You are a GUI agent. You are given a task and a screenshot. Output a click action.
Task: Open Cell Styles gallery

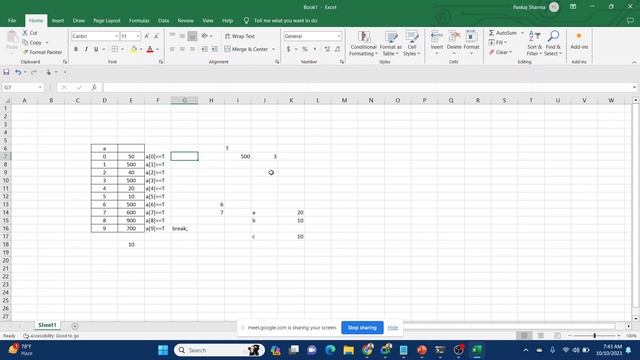pyautogui.click(x=412, y=43)
